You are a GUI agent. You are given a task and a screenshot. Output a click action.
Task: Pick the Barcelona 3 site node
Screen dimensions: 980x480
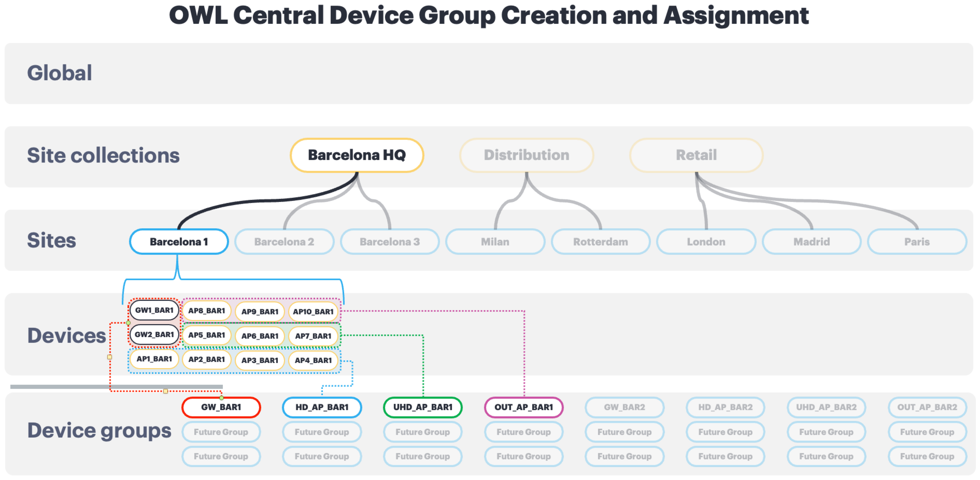tap(389, 242)
